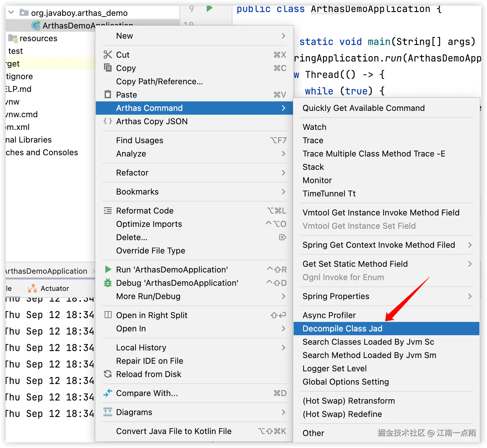Viewport: 487px width, 448px height.
Task: Click the resources folder icon
Action: point(13,38)
